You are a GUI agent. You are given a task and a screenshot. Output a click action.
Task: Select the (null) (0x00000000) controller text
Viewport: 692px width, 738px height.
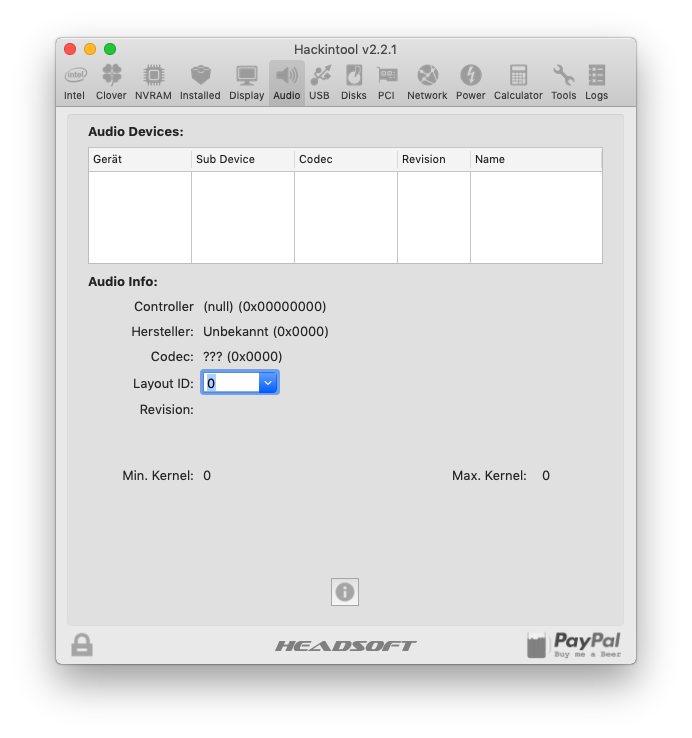265,307
